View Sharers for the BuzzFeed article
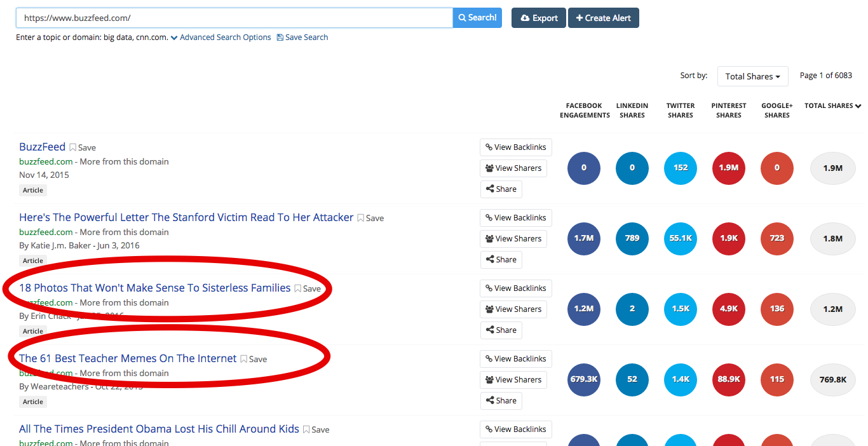Viewport: 868px width, 446px height. pyautogui.click(x=513, y=168)
